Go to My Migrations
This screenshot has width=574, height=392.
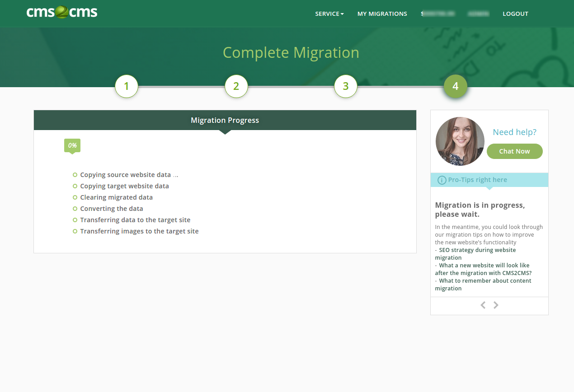pos(382,14)
